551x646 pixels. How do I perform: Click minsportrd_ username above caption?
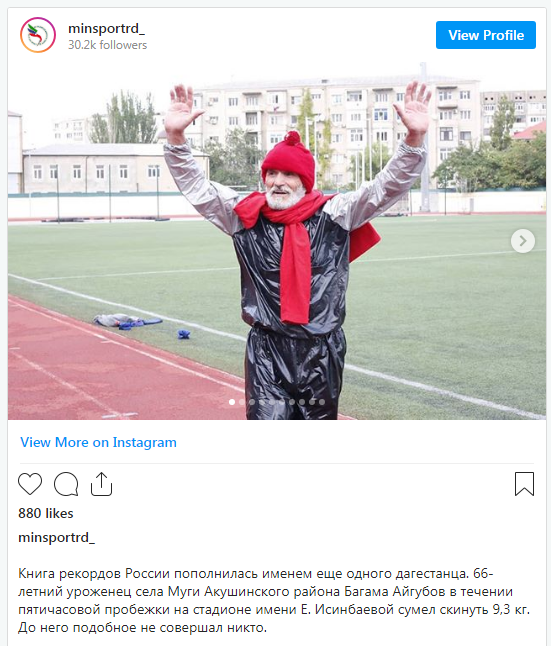click(x=56, y=537)
